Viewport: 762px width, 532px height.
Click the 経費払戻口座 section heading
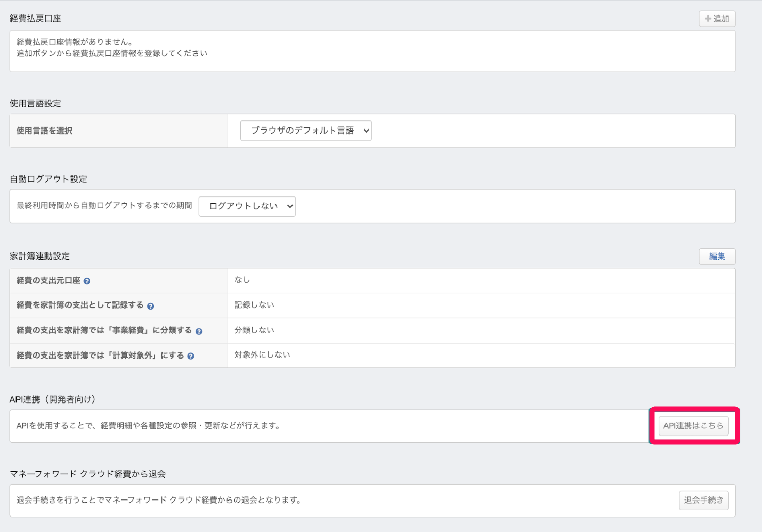coord(36,19)
